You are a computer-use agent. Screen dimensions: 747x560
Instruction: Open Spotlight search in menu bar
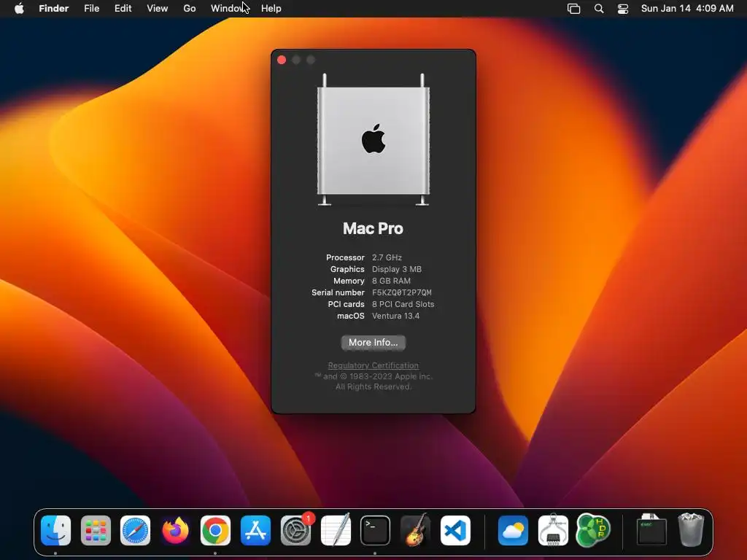pos(599,9)
